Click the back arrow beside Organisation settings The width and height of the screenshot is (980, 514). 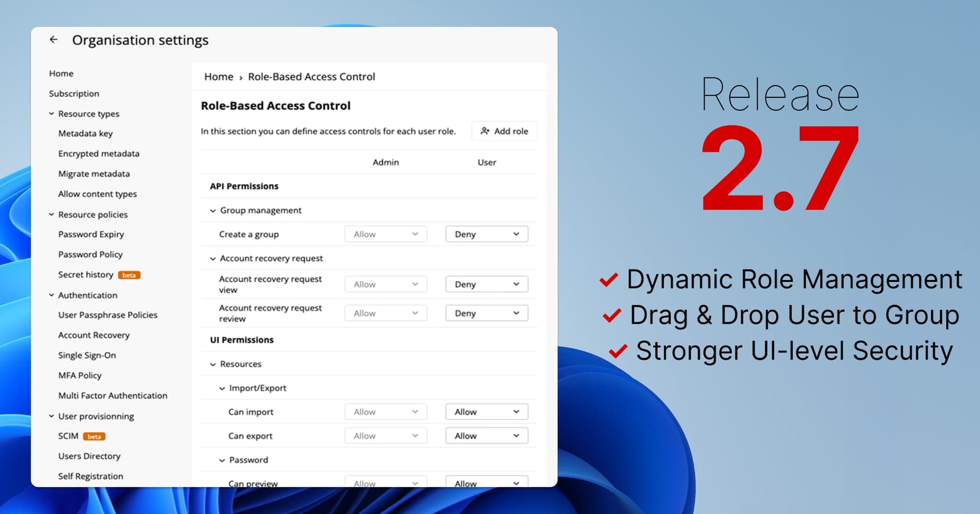pyautogui.click(x=54, y=39)
